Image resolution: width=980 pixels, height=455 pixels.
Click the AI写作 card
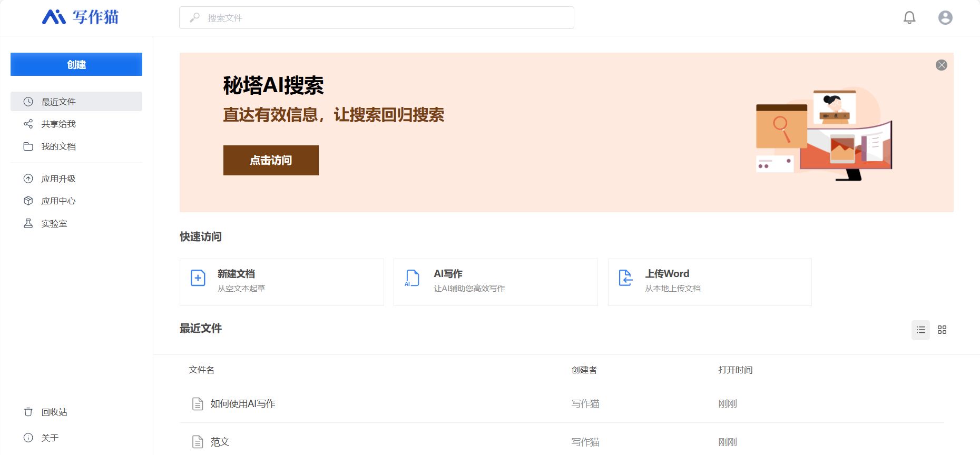[496, 282]
